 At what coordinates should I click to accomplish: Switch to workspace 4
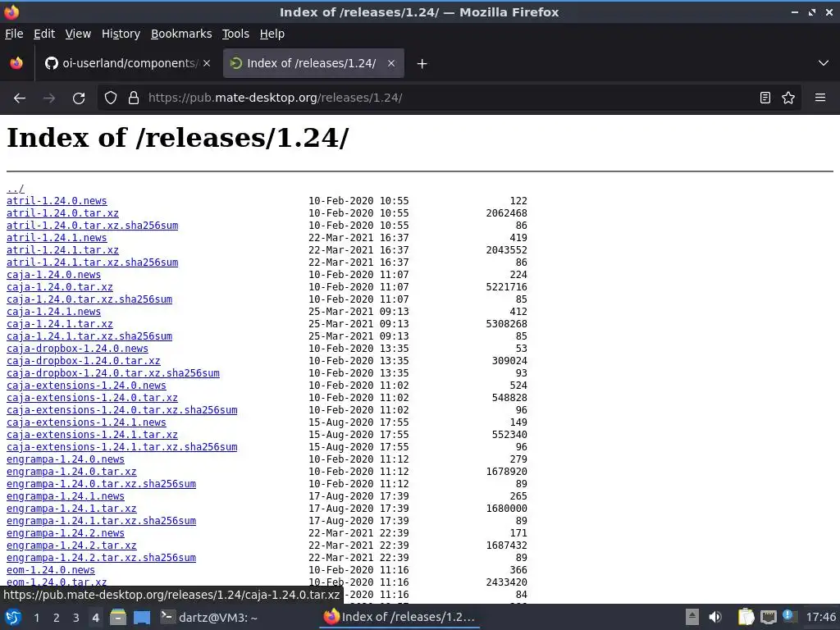coord(95,618)
